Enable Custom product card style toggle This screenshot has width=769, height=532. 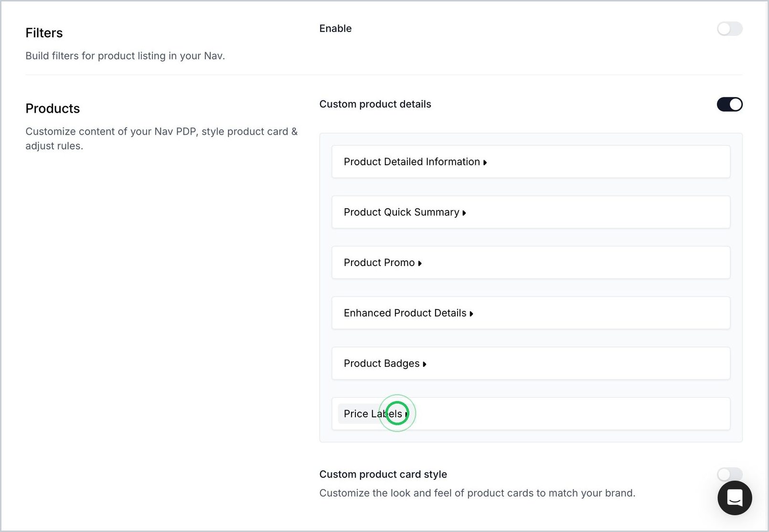click(x=729, y=474)
